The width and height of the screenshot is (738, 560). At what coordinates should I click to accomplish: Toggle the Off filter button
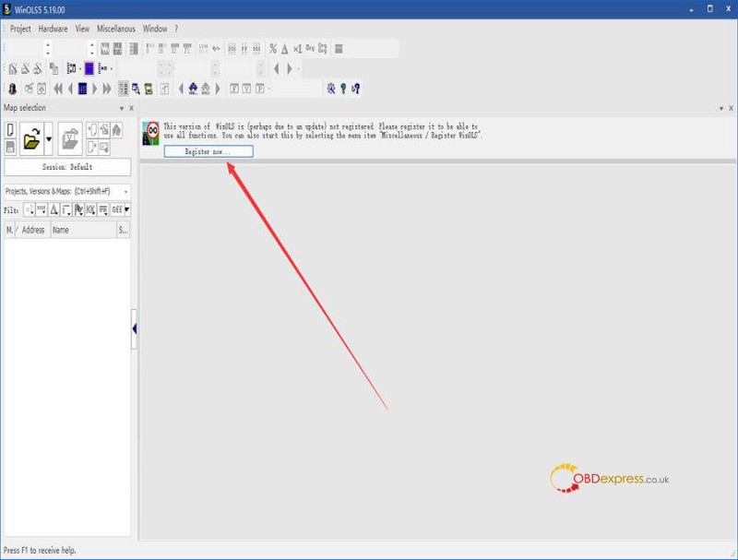(117, 209)
